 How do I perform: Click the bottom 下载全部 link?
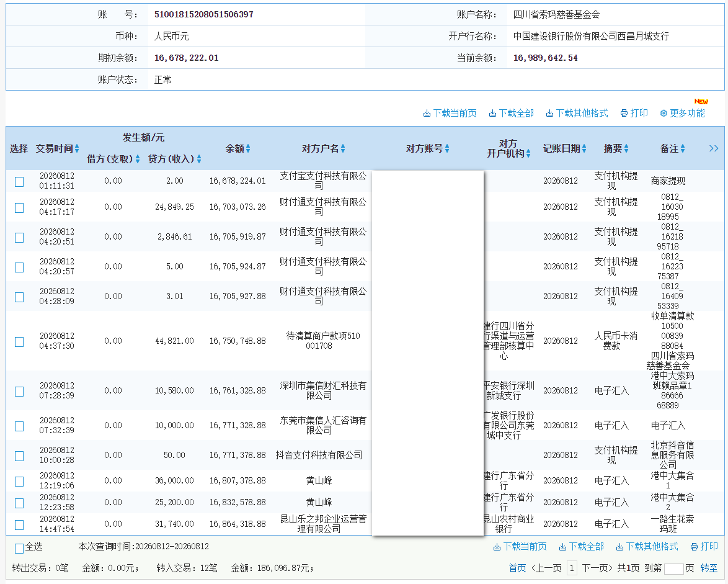click(581, 547)
